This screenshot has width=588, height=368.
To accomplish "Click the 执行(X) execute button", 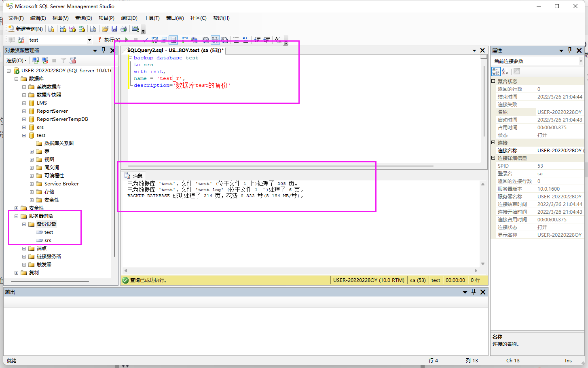I will [108, 40].
